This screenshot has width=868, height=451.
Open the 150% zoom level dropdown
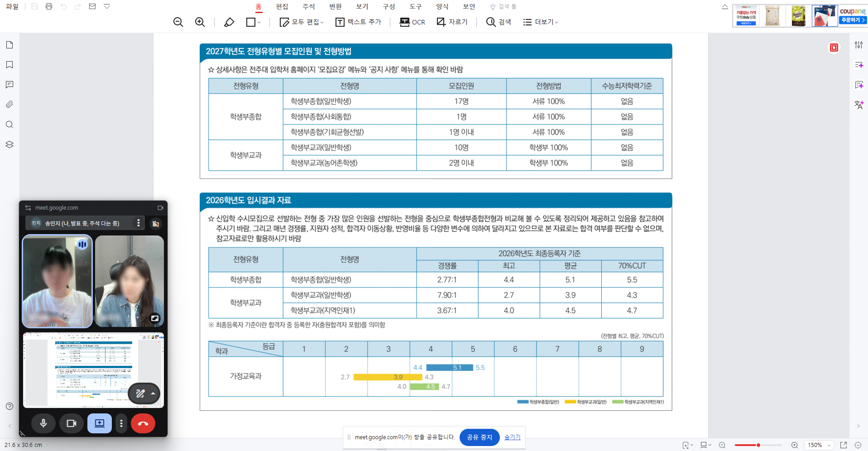click(819, 445)
